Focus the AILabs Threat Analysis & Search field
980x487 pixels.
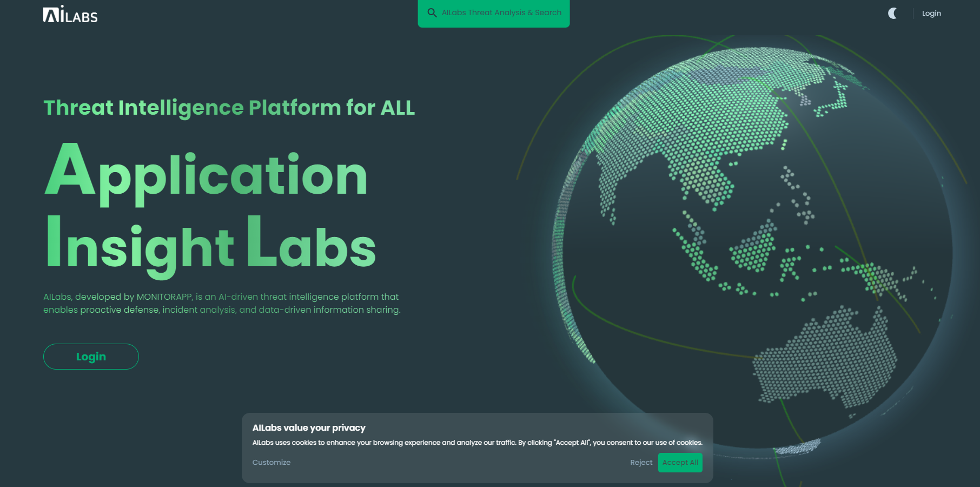[x=494, y=13]
